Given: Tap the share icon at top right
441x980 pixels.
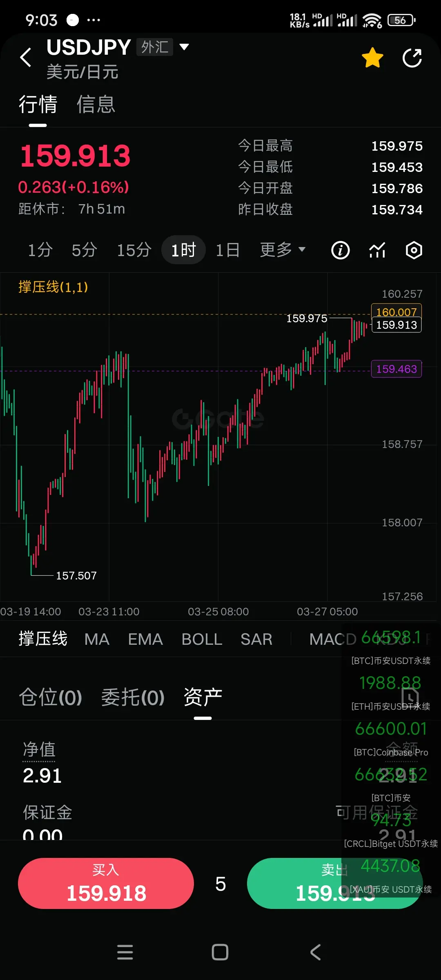Looking at the screenshot, I should pos(412,58).
